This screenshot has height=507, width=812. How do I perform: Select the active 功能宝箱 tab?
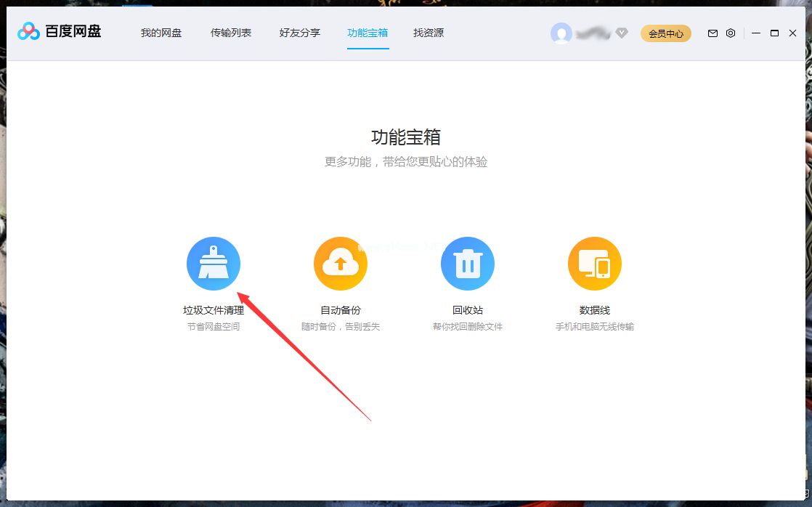[x=368, y=33]
